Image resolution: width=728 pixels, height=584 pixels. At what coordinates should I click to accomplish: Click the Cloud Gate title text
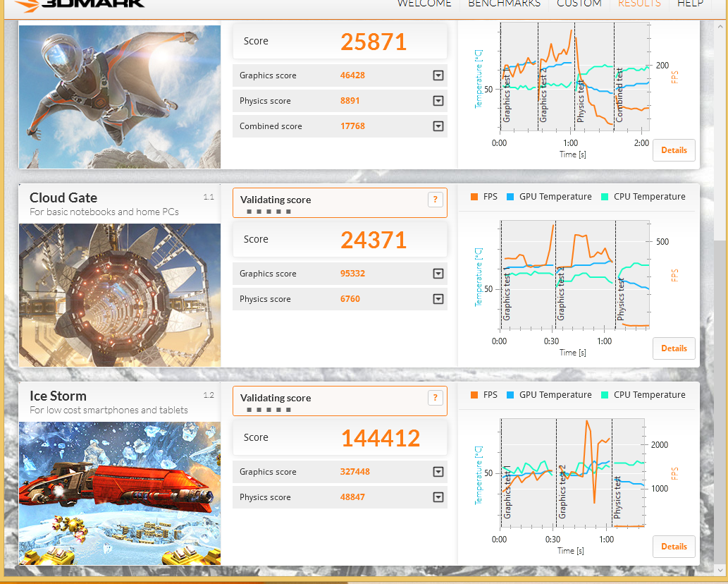click(x=63, y=198)
